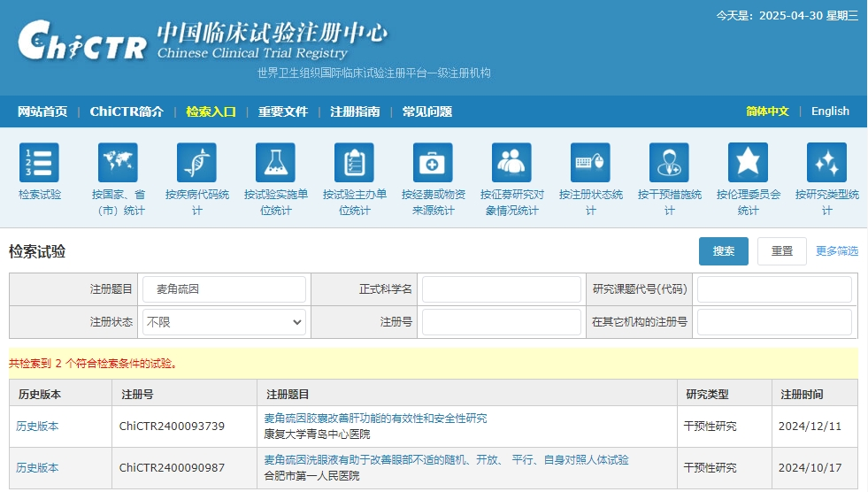Go to the 注册指南 menu item
Viewport: 868px width, 492px height.
pyautogui.click(x=355, y=111)
